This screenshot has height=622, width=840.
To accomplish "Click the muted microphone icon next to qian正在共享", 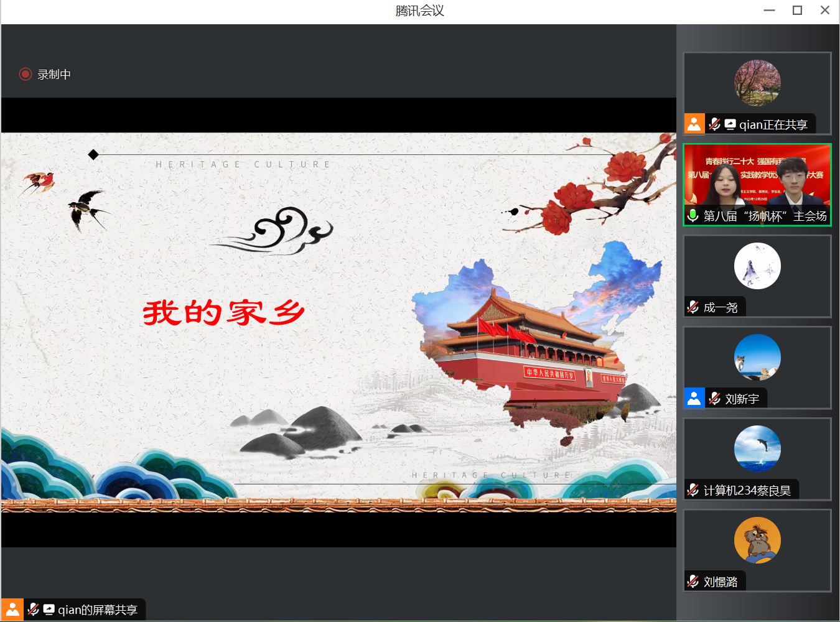I will click(x=714, y=124).
